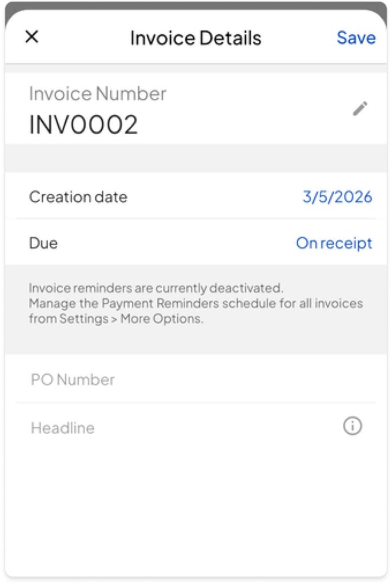Screen dimensions: 392x585
Task: Click into the Headline input field
Action: 171,428
